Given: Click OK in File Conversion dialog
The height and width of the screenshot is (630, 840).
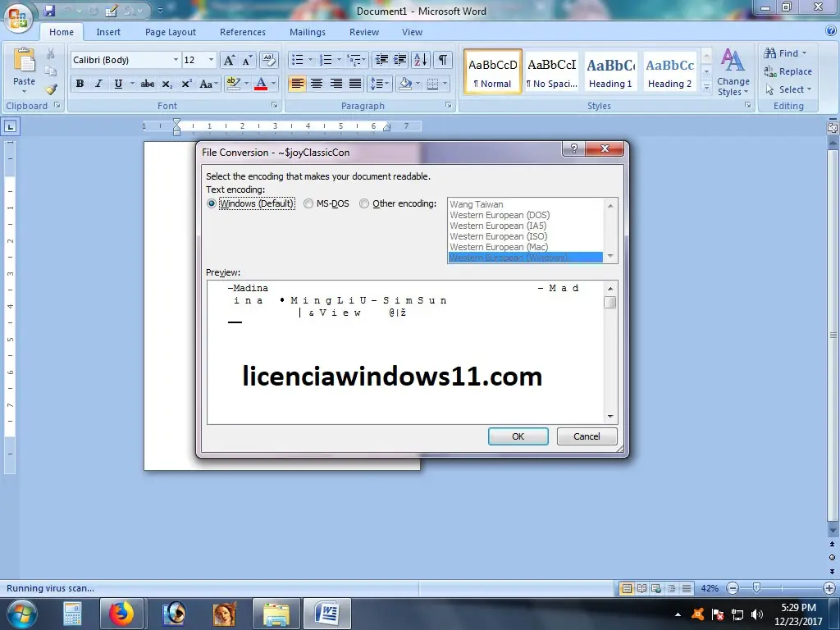Looking at the screenshot, I should [x=518, y=436].
